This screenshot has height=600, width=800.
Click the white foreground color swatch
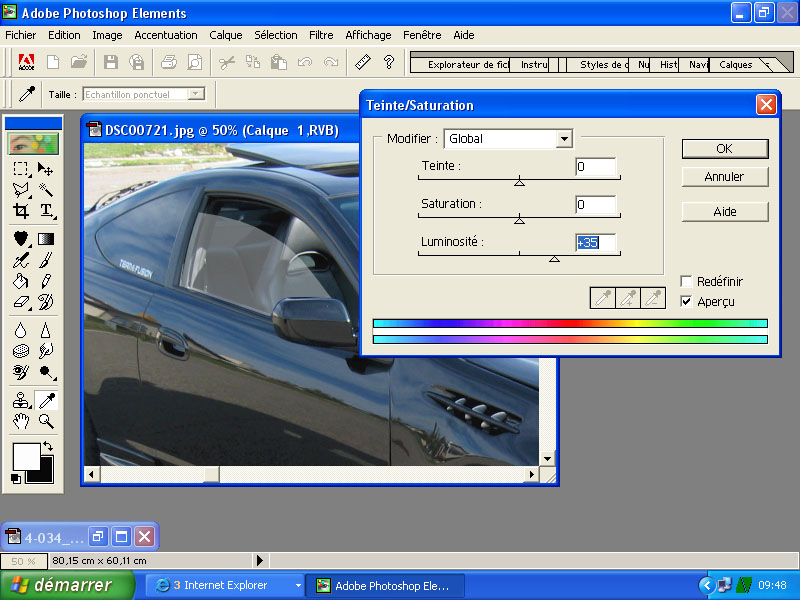[x=26, y=457]
